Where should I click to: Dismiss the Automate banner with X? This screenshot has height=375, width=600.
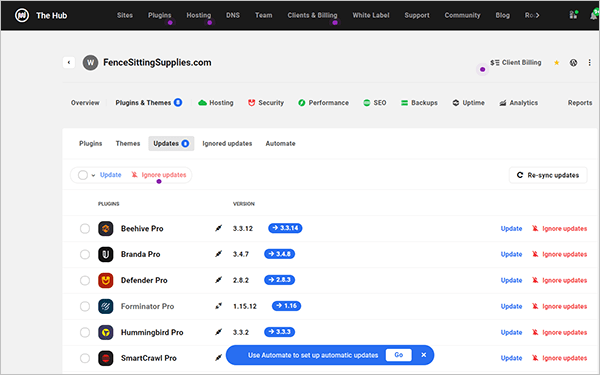[424, 355]
